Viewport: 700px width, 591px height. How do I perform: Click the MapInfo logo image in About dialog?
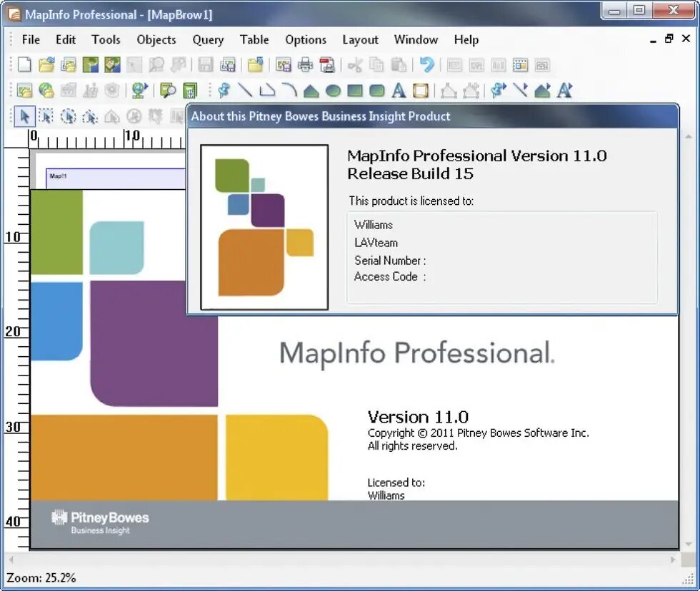click(x=264, y=227)
